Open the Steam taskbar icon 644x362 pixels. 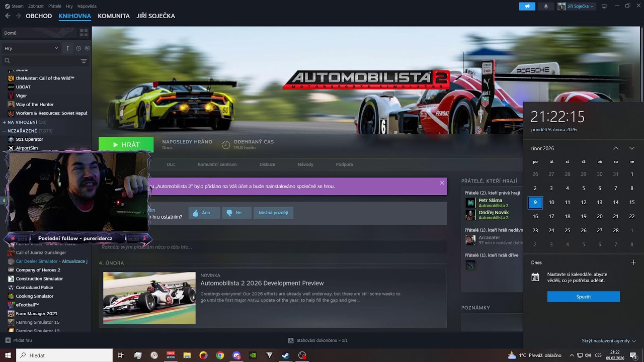pos(285,355)
